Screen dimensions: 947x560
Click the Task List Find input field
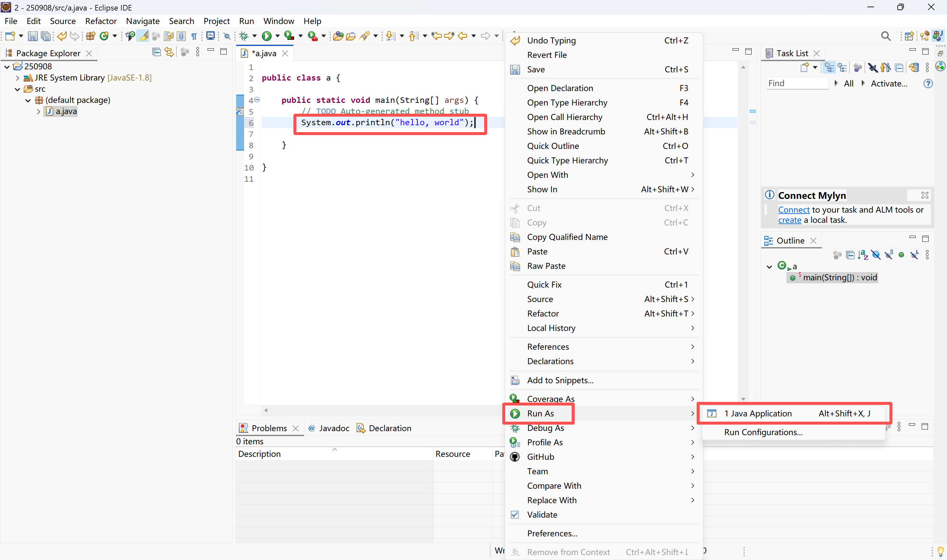(797, 83)
